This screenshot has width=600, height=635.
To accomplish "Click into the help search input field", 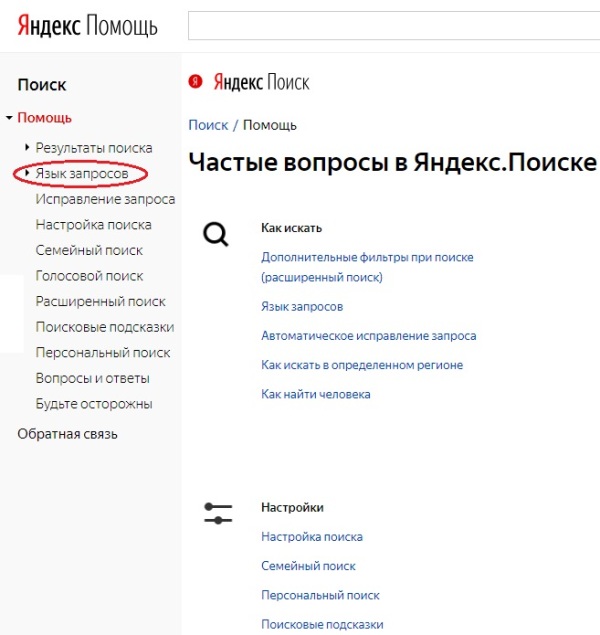I will coord(393,27).
